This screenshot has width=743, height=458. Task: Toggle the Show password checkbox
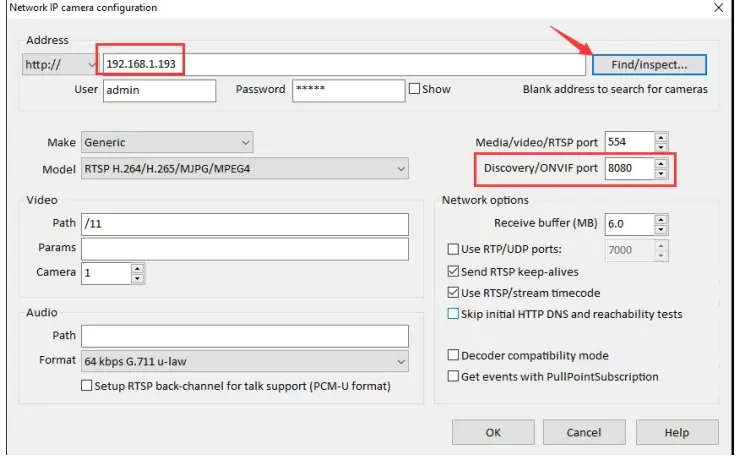pyautogui.click(x=414, y=89)
